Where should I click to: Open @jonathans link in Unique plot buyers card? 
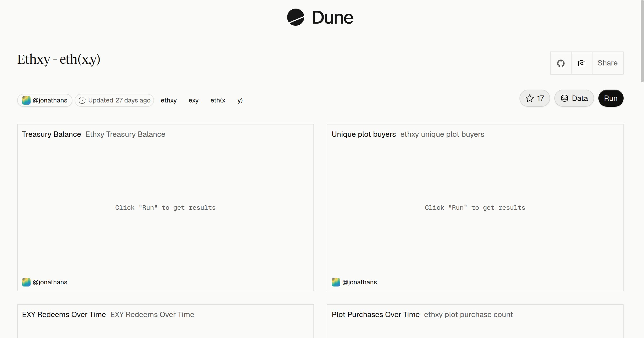click(x=360, y=282)
